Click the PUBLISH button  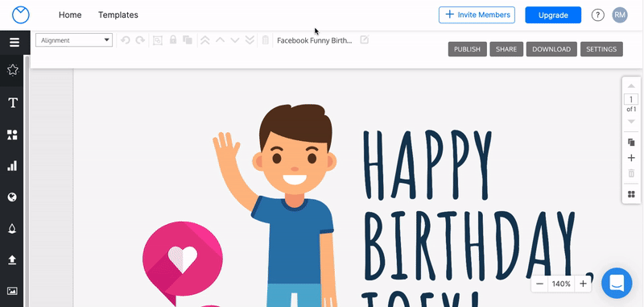tap(468, 49)
